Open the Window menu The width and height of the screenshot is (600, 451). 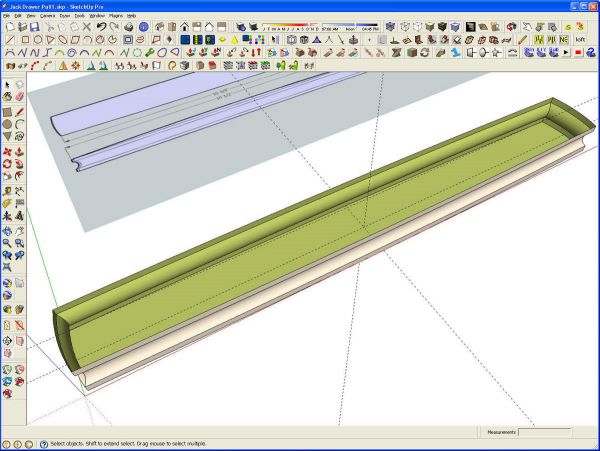point(97,16)
